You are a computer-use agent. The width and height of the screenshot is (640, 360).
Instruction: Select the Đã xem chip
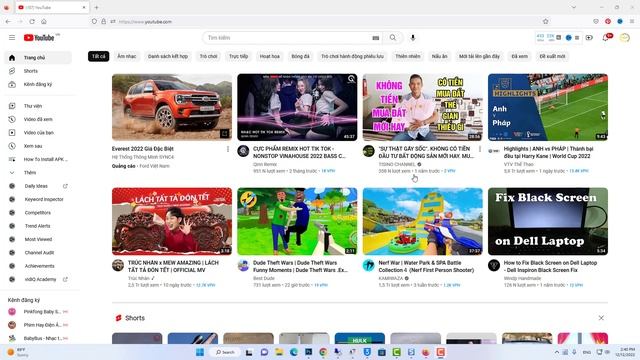coord(520,56)
